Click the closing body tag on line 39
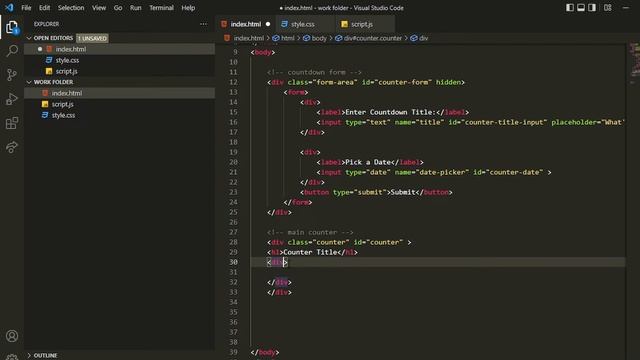The height and width of the screenshot is (360, 640). (264, 352)
